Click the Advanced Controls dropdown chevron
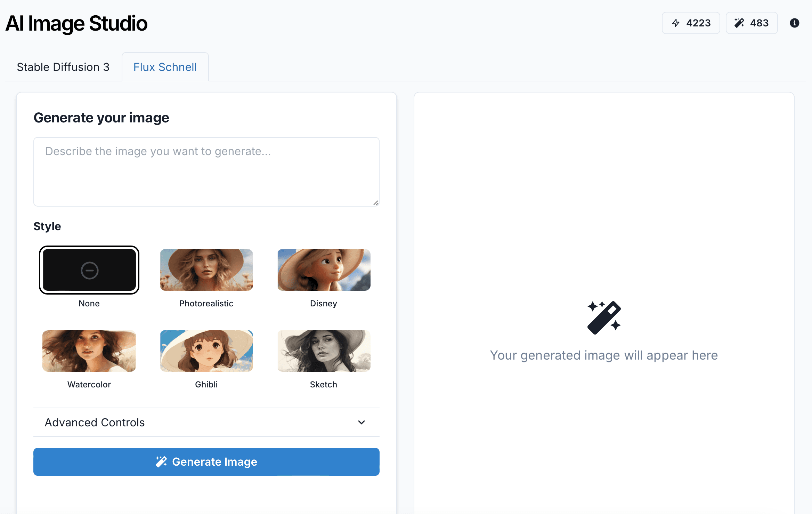 (x=362, y=422)
